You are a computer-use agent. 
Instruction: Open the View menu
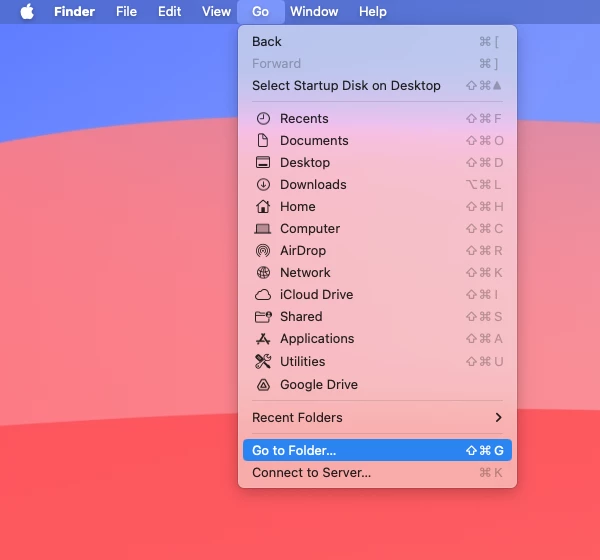[x=216, y=11]
